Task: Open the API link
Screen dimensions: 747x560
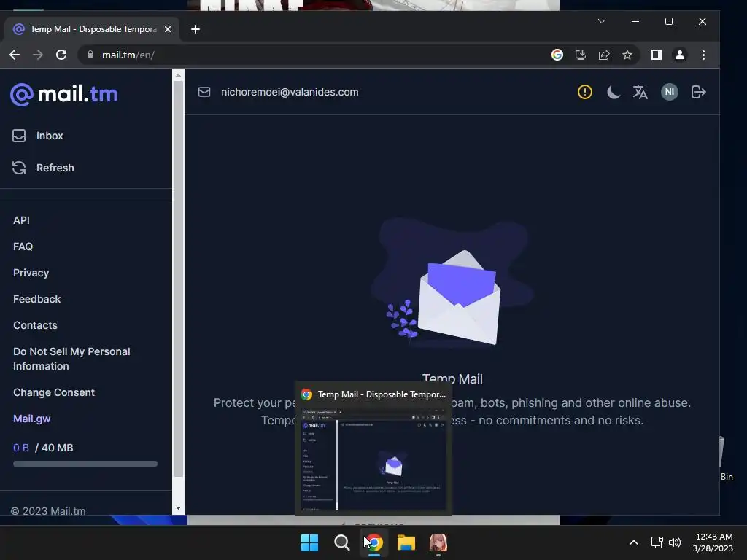Action: click(x=21, y=220)
